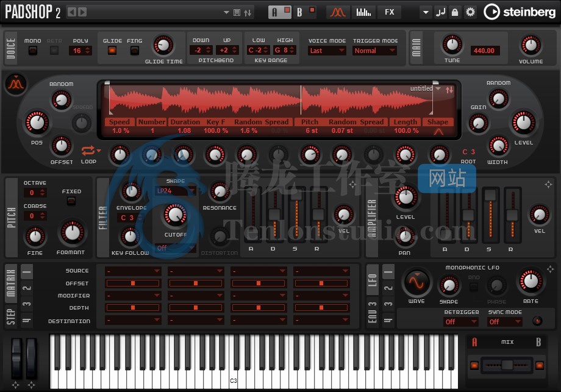Viewport: 561px width, 392px height.
Task: Click the grain oscillator layer logo
Action: 16,84
